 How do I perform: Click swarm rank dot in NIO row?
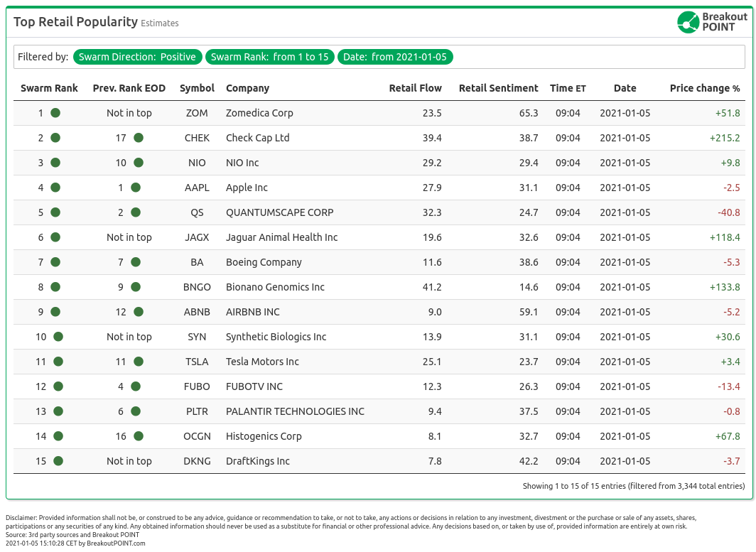click(55, 163)
